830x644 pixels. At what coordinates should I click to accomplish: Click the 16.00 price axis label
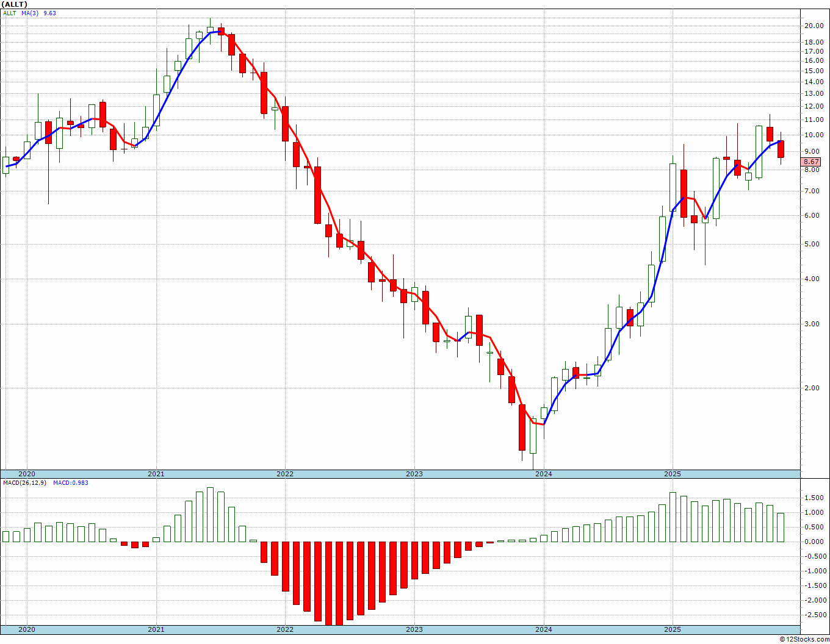coord(814,60)
